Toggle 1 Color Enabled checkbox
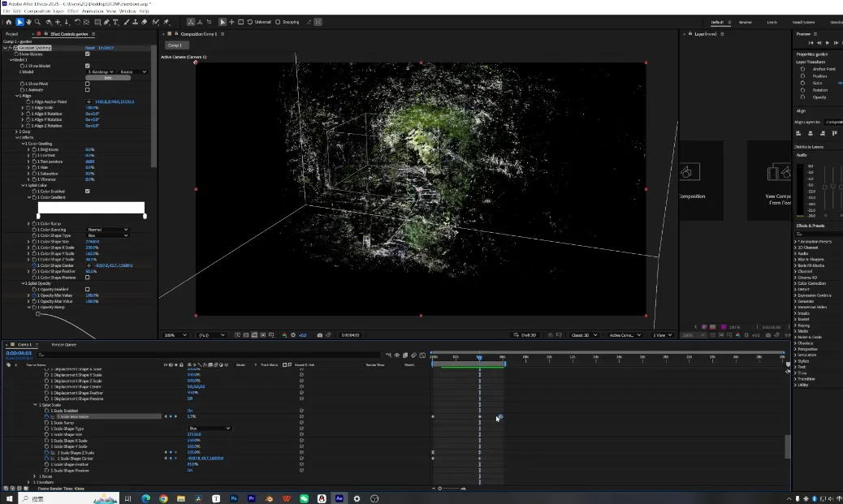Screen dimensions: 843x504 87,192
